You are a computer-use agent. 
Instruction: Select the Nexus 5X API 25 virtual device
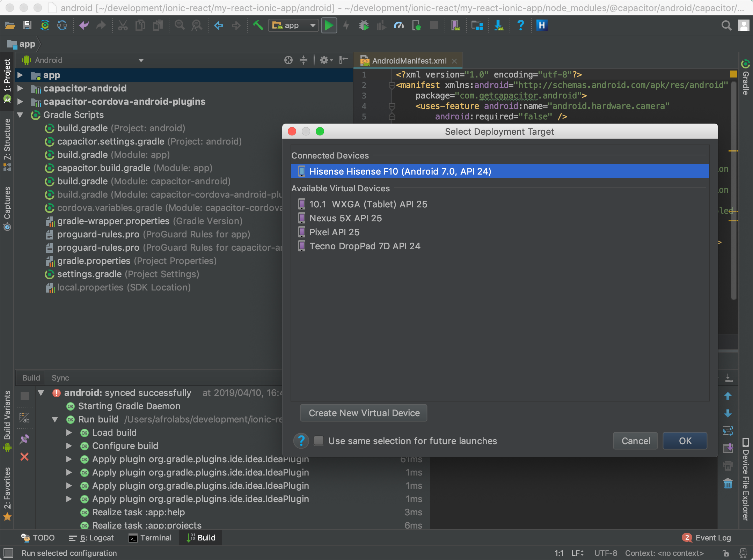point(345,218)
